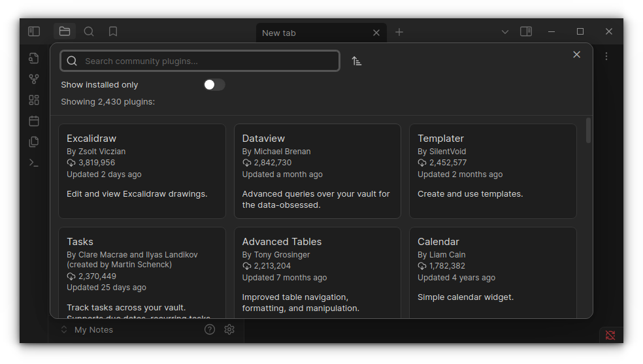Expand the tab list dropdown chevron

504,32
